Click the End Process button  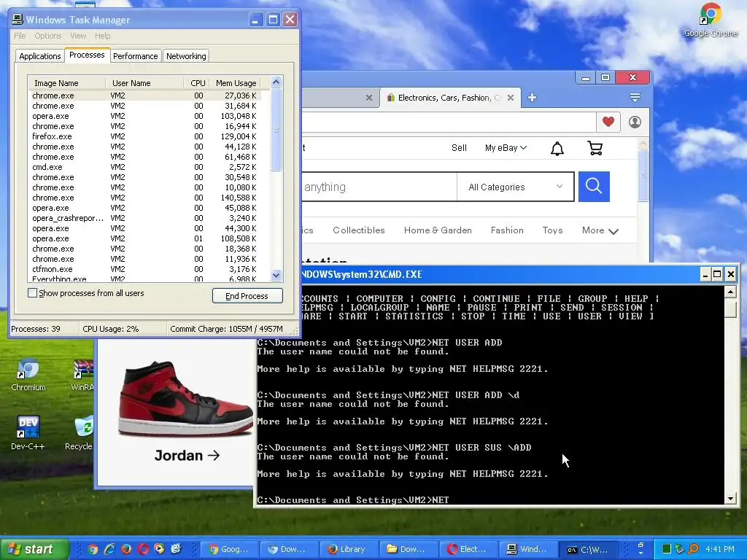[x=247, y=296]
